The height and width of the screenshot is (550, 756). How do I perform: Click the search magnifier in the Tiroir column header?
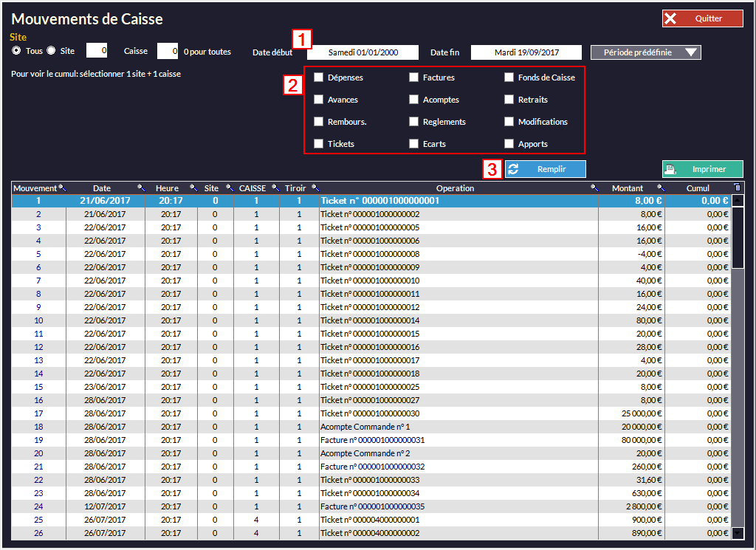(x=315, y=188)
